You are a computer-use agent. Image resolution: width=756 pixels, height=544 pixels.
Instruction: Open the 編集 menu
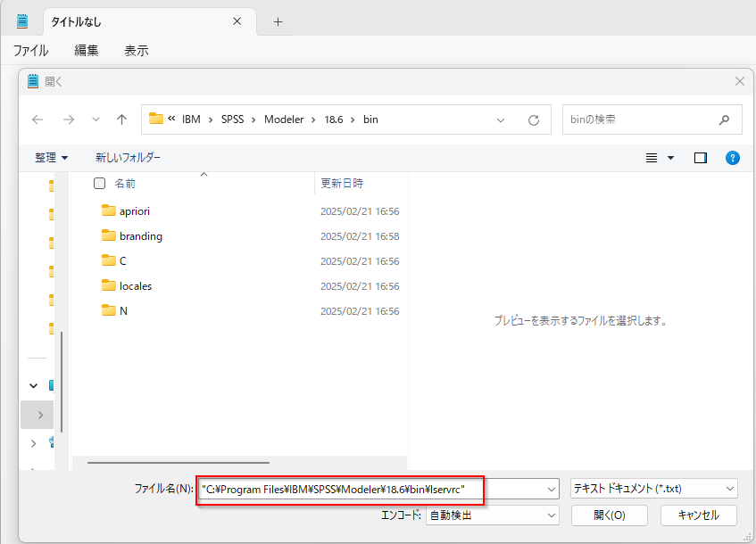[87, 51]
